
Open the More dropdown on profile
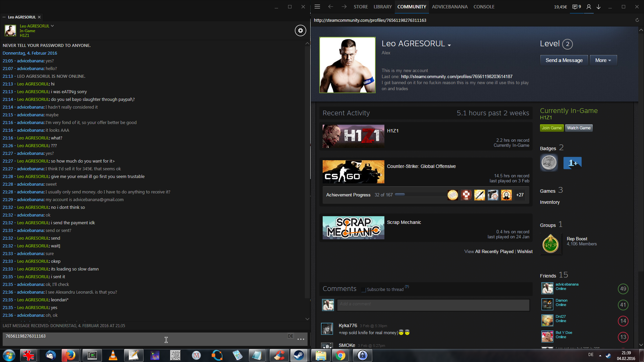(x=603, y=60)
